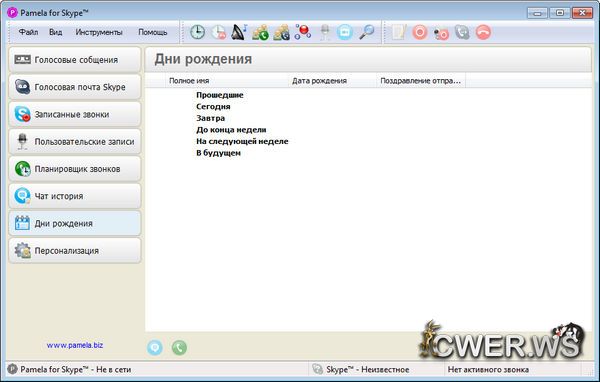Click the green call button at bottom
This screenshot has width=600, height=382.
point(179,348)
